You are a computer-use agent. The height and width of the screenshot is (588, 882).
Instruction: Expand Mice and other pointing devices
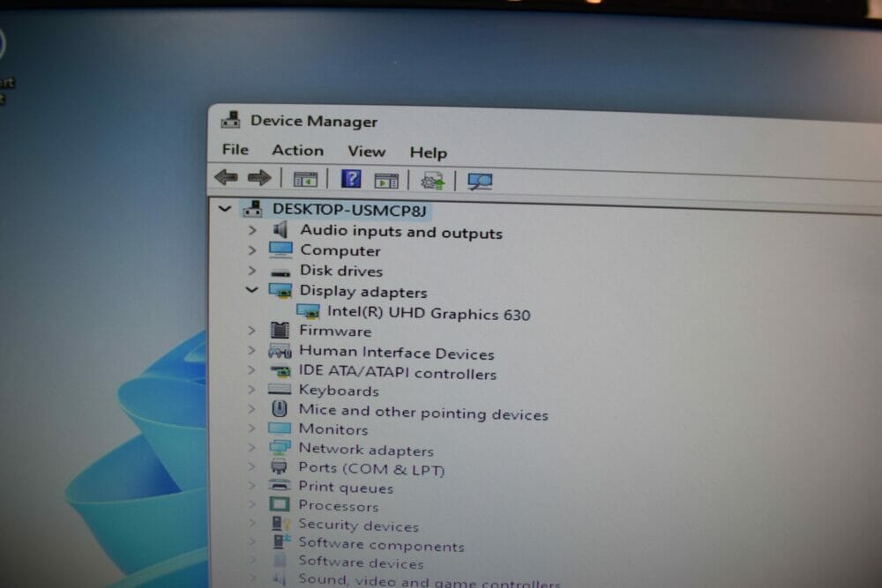(x=252, y=409)
